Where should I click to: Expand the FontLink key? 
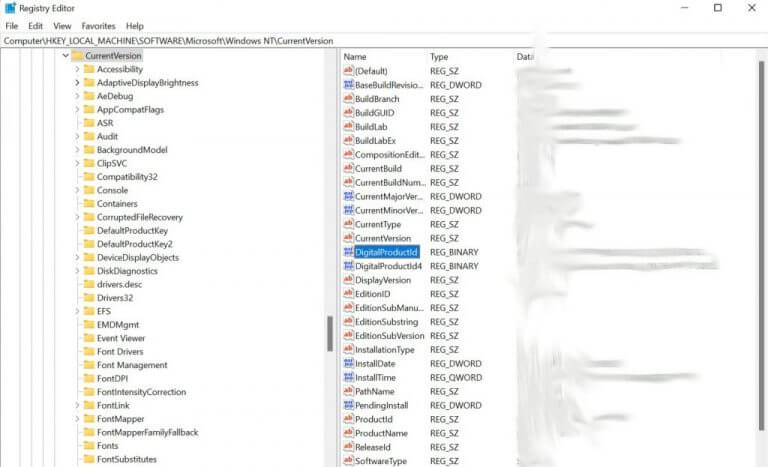point(77,405)
